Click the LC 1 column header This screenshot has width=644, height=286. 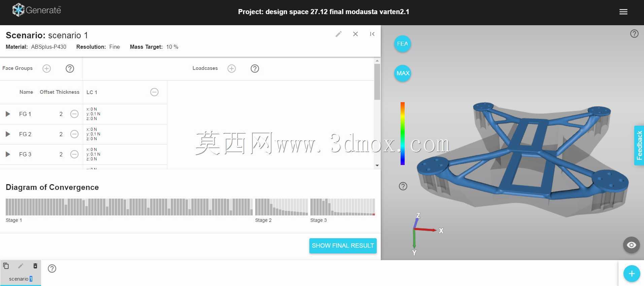click(x=92, y=92)
